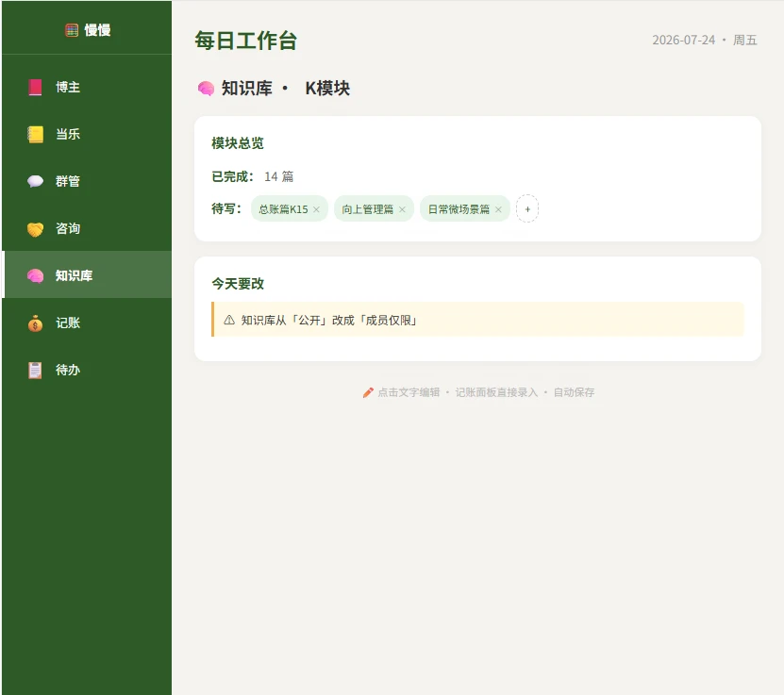Click the K模块 title text
The width and height of the screenshot is (784, 695).
click(327, 89)
